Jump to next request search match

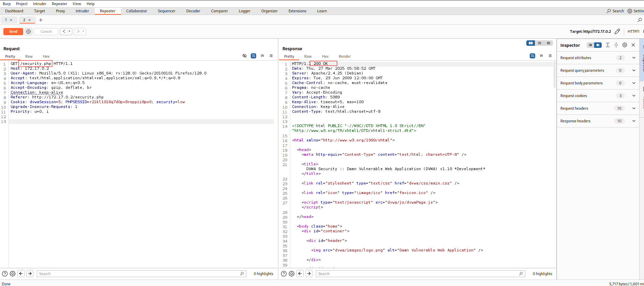(30, 274)
